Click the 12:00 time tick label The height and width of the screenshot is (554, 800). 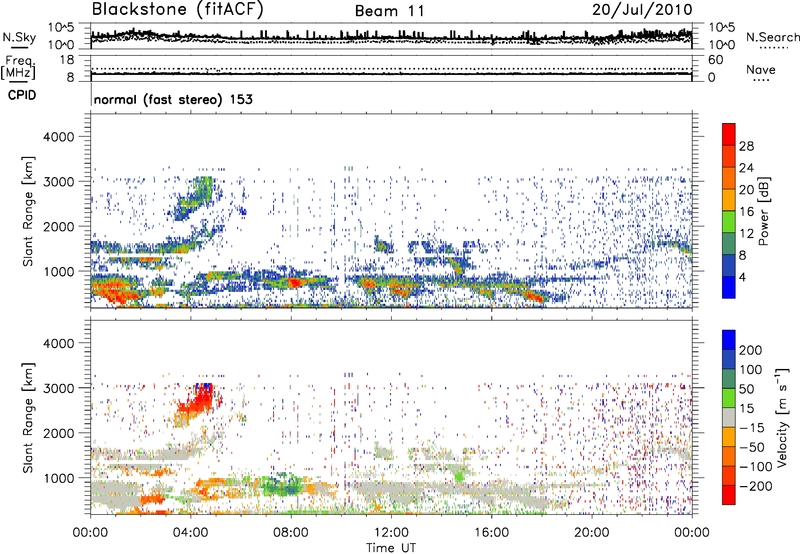391,533
